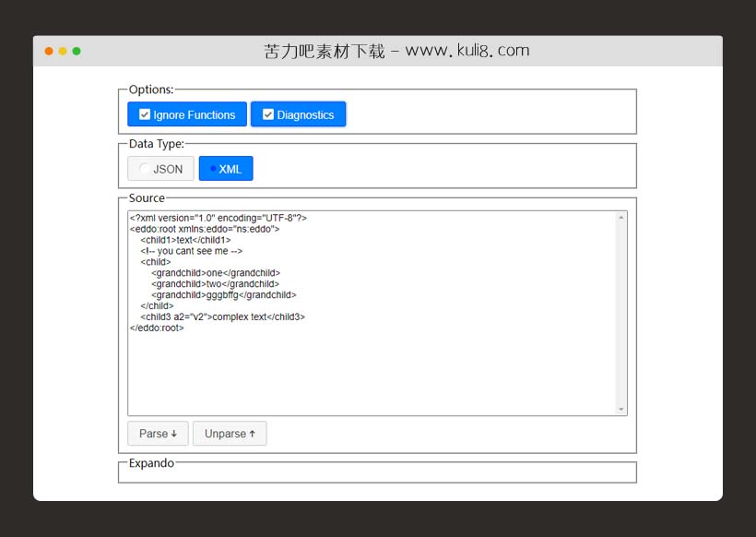Click the checkmark inside Diagnostics
The image size is (756, 537).
click(x=268, y=113)
